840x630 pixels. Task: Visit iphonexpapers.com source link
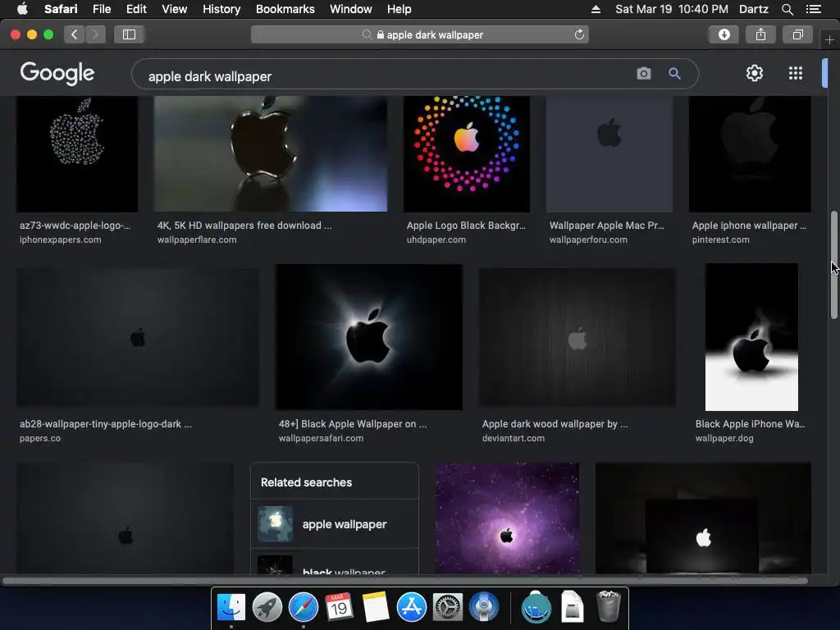click(60, 240)
